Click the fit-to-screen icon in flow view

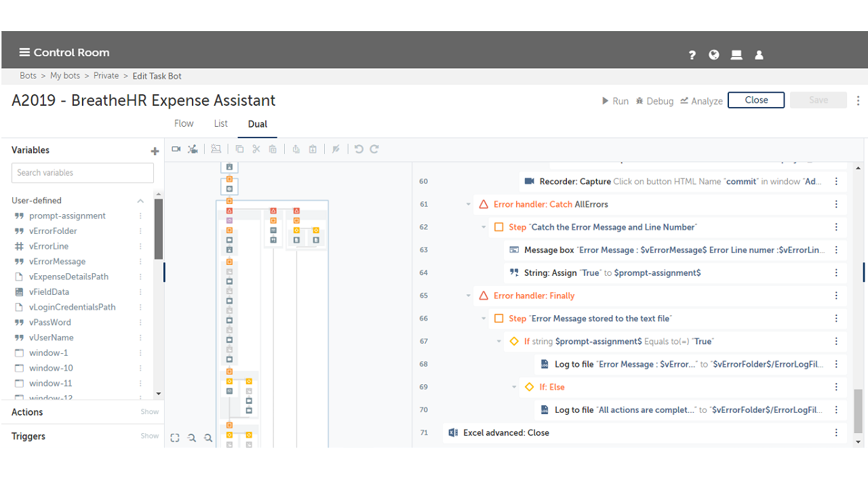tap(175, 438)
